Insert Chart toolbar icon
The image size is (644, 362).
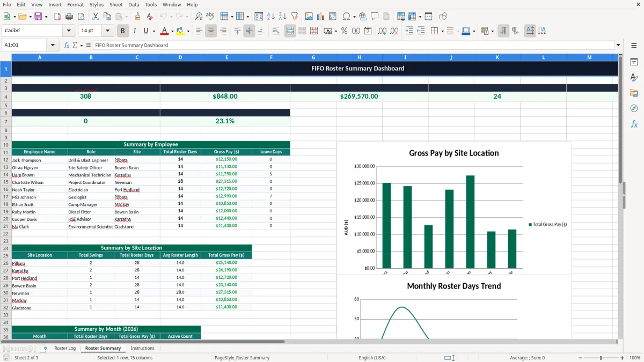click(x=321, y=17)
